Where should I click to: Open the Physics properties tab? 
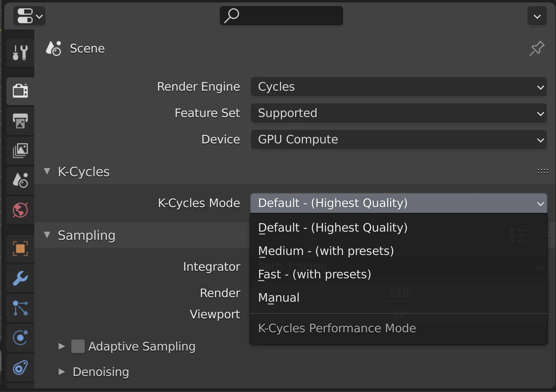20,338
